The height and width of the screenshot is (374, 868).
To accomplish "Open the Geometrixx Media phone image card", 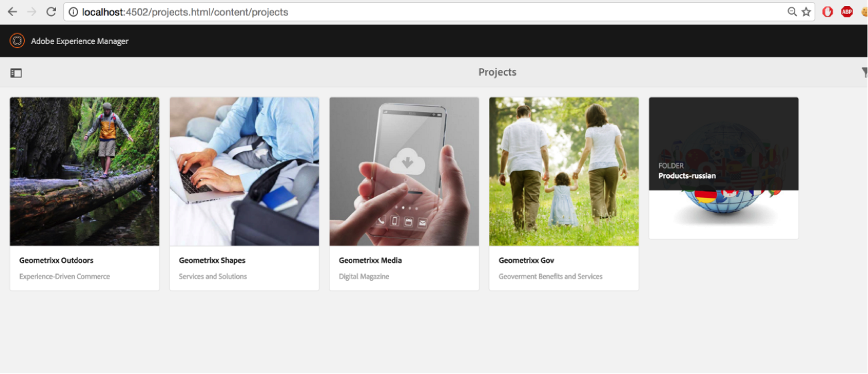I will [404, 171].
